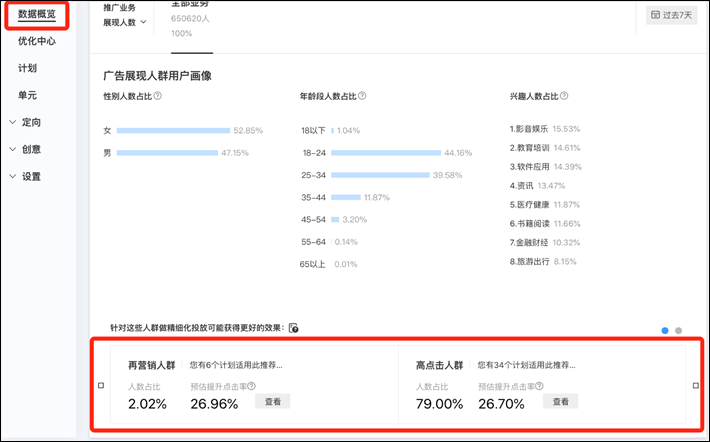Click the previous-card arrow left of 再营销人群
This screenshot has height=442, width=710.
100,386
